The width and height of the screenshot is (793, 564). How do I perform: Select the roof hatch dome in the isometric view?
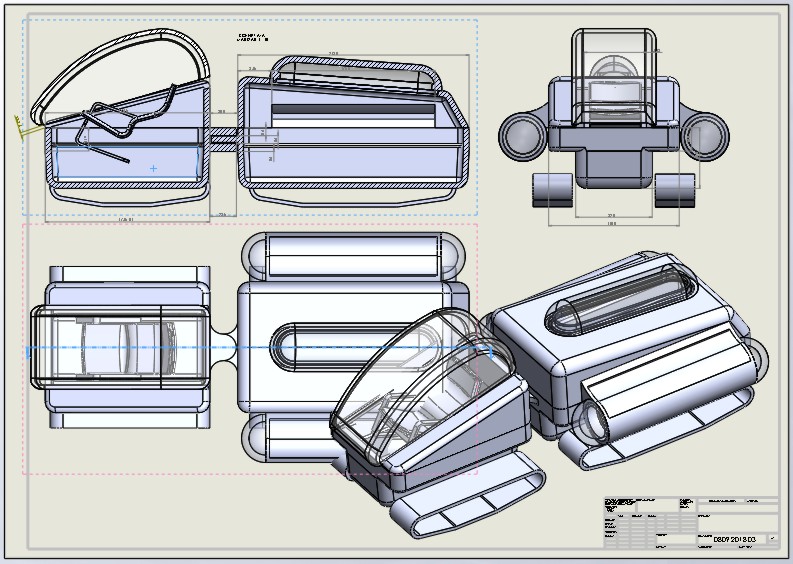point(621,299)
